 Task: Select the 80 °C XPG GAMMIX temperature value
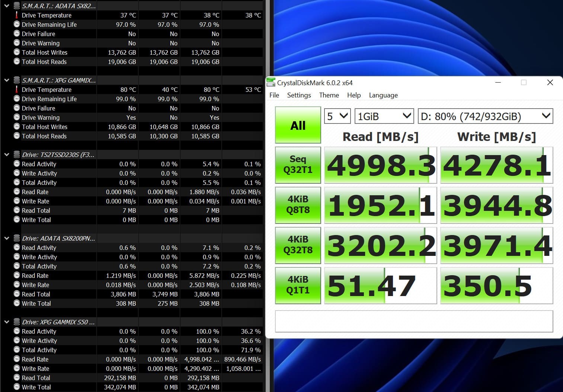128,90
